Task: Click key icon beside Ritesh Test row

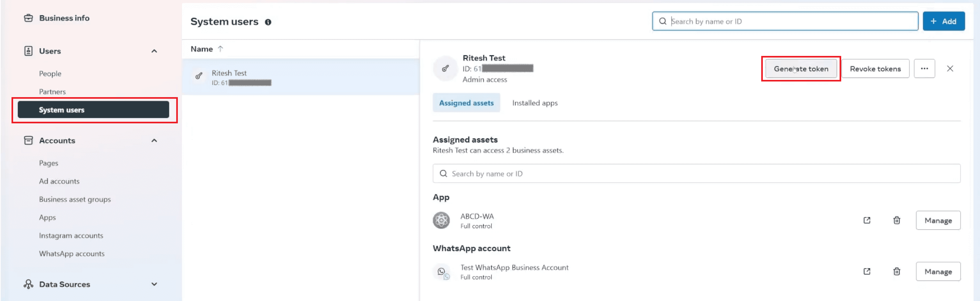Action: tap(199, 76)
